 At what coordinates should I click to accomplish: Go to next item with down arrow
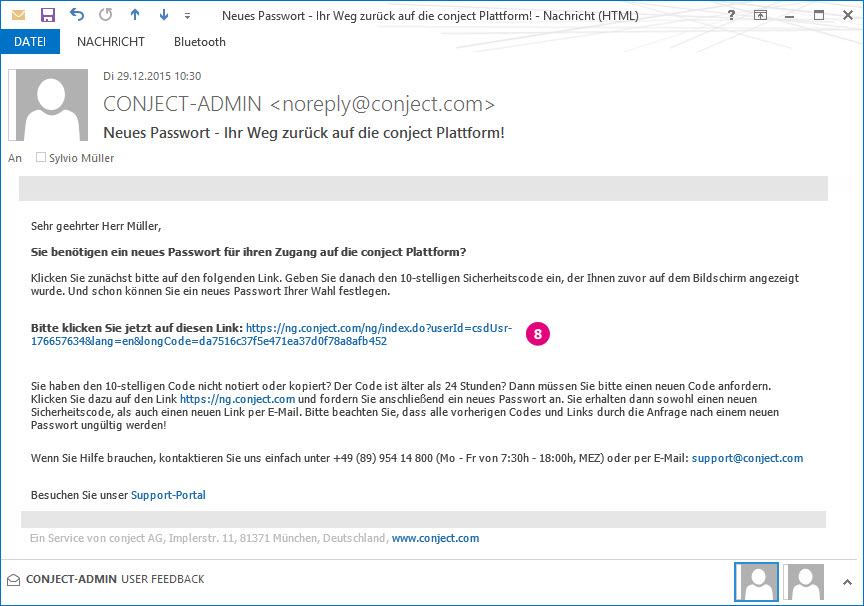[x=163, y=15]
